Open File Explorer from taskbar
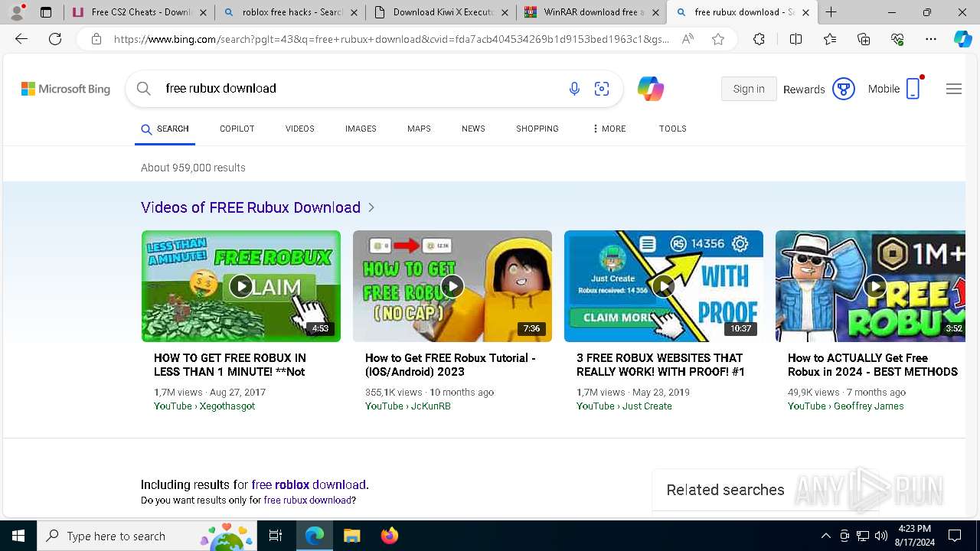 click(x=351, y=536)
